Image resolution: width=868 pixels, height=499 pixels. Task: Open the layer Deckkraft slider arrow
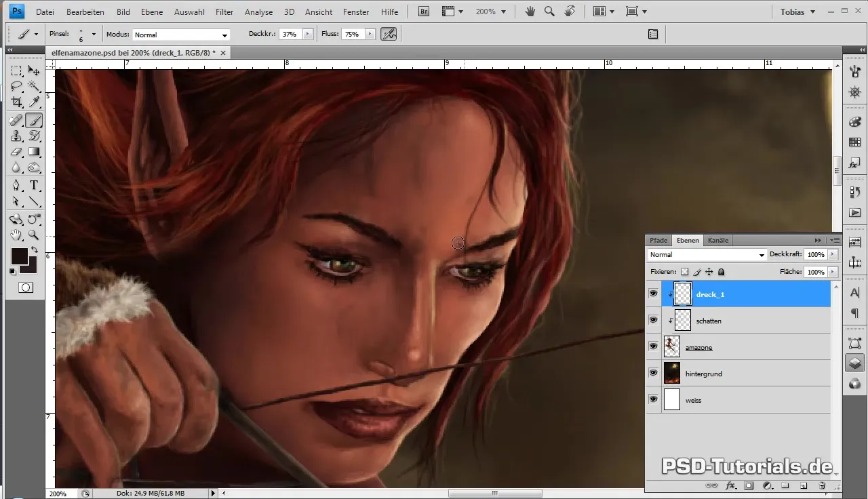(833, 255)
